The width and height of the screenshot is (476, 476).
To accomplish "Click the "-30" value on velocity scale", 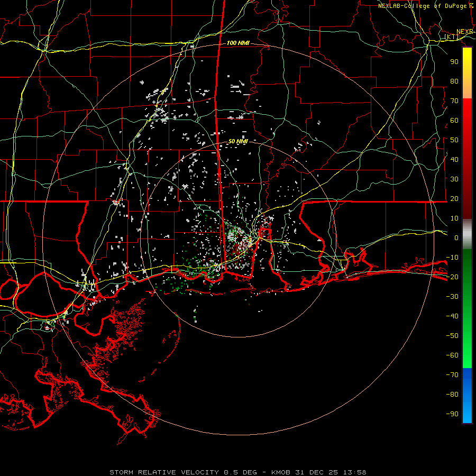I will pos(452,297).
